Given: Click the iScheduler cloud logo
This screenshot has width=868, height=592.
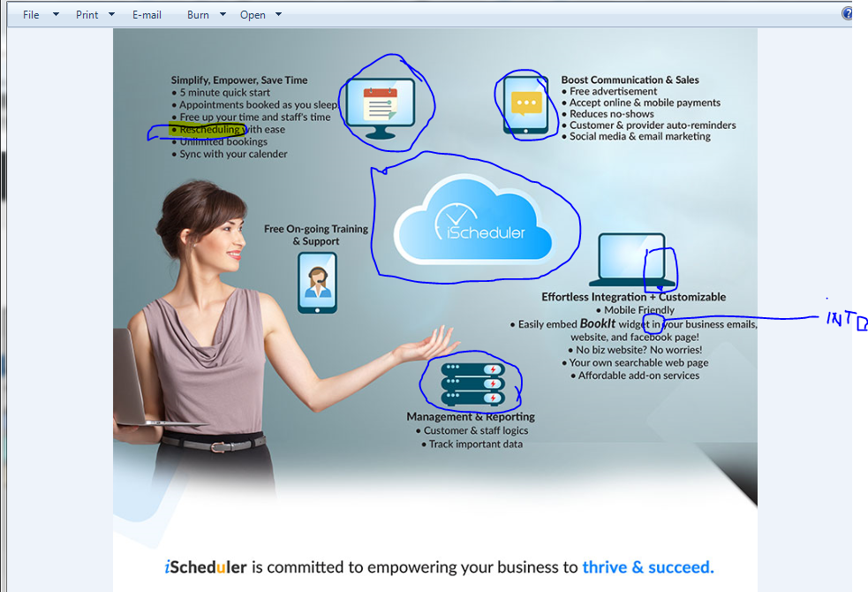Looking at the screenshot, I should (473, 219).
